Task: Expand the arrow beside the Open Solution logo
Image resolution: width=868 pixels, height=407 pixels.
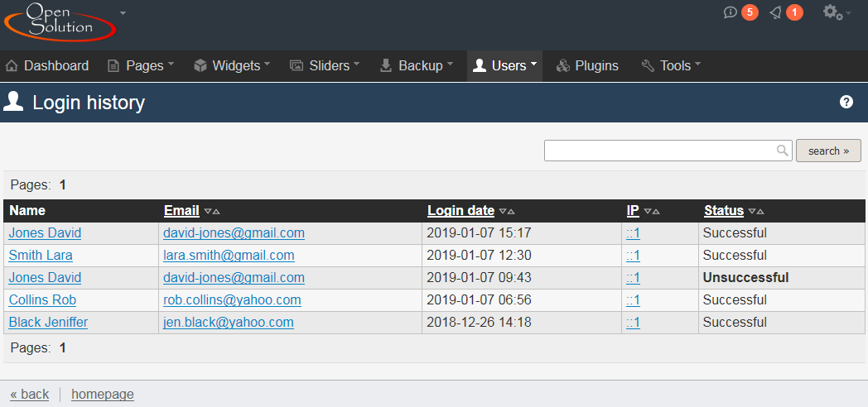Action: pos(123,12)
